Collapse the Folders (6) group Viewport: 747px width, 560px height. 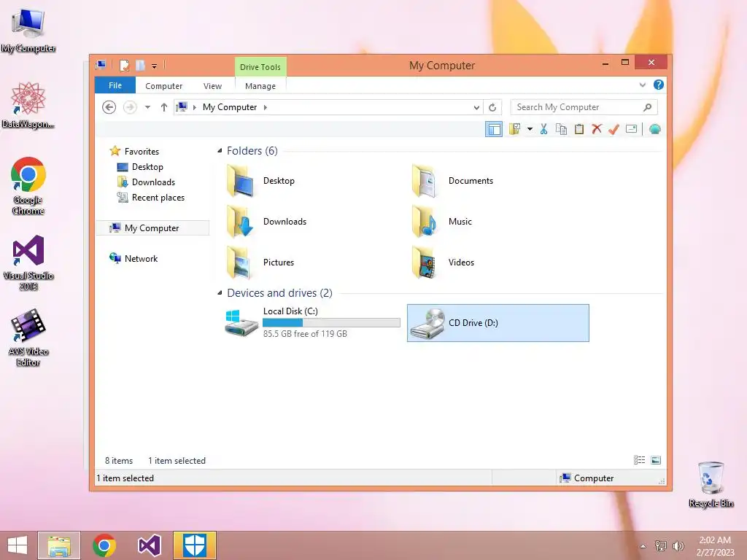click(220, 150)
